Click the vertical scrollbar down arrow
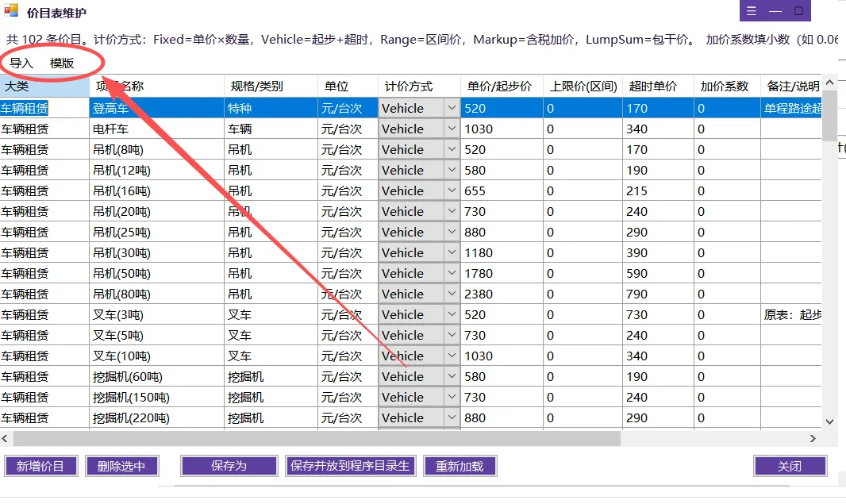Viewport: 846px width, 504px height. point(830,421)
